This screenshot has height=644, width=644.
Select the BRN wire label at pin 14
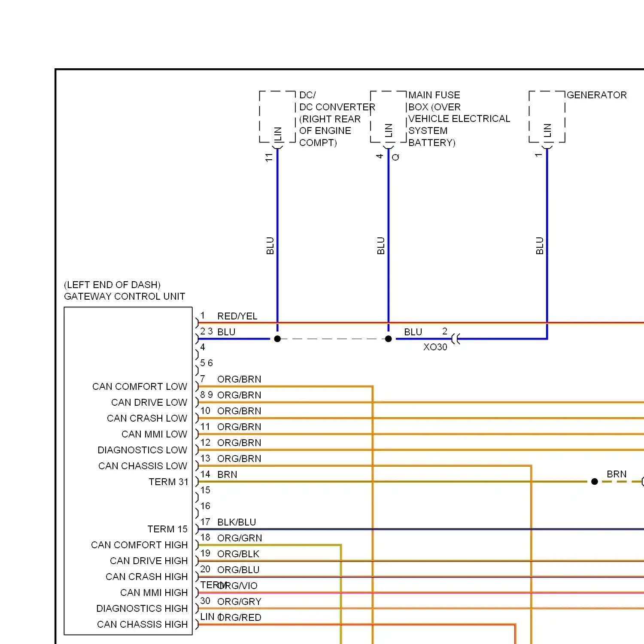click(227, 474)
